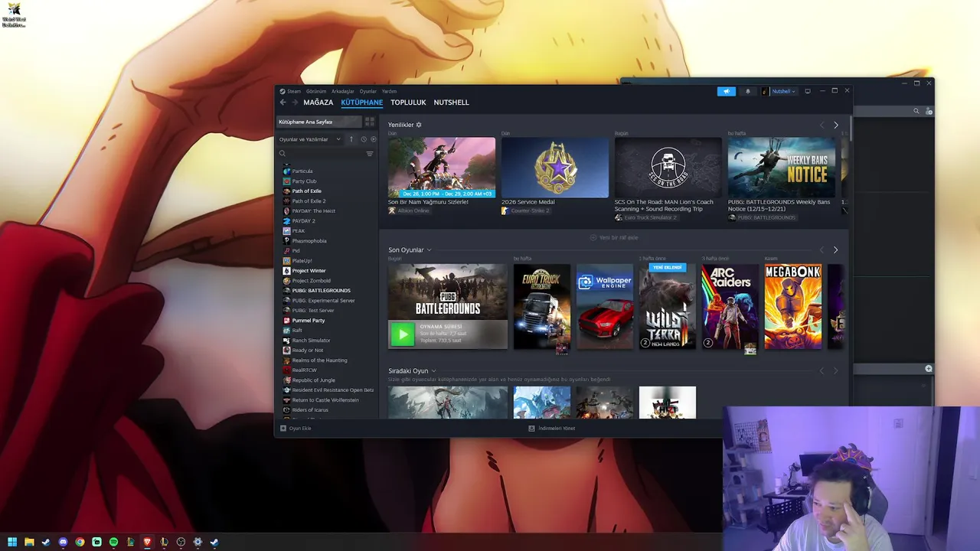The height and width of the screenshot is (551, 980).
Task: Open the Görünüm menu
Action: pos(316,91)
